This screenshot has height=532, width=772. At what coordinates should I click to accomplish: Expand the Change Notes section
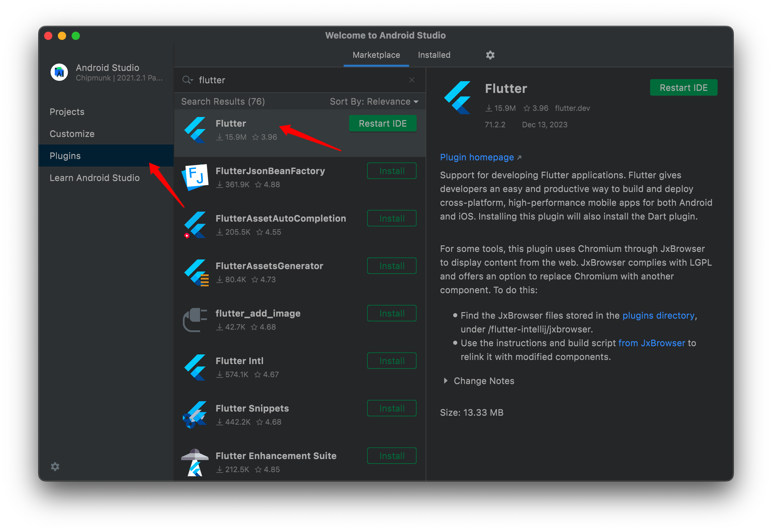(x=479, y=381)
